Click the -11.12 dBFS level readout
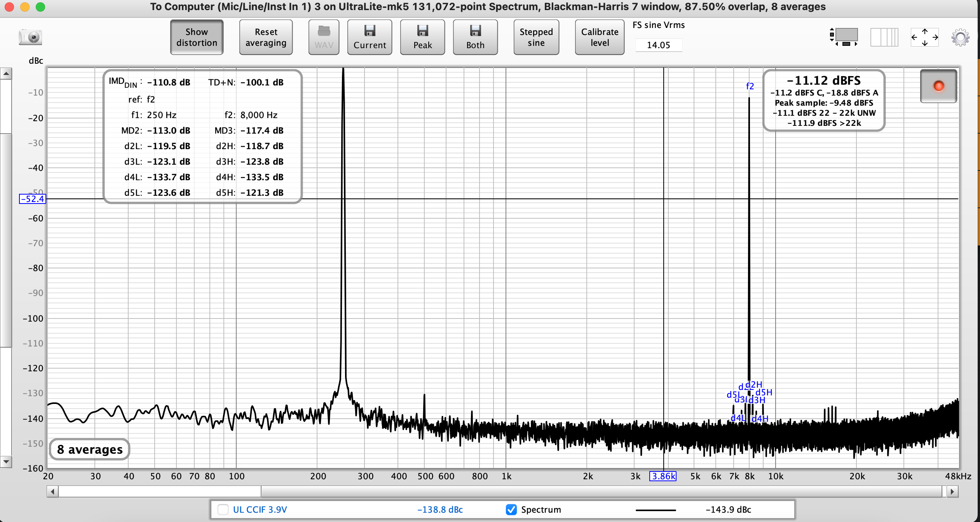Image resolution: width=980 pixels, height=522 pixels. pos(824,80)
